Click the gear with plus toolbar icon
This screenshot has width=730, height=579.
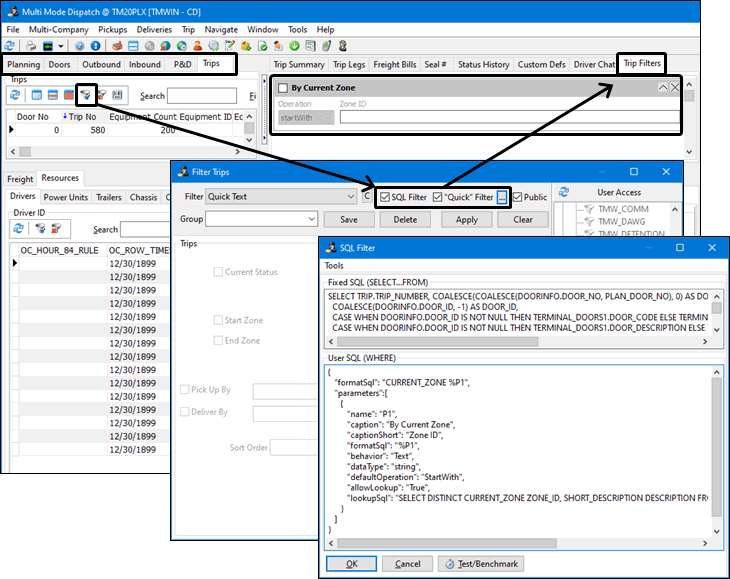[x=214, y=46]
